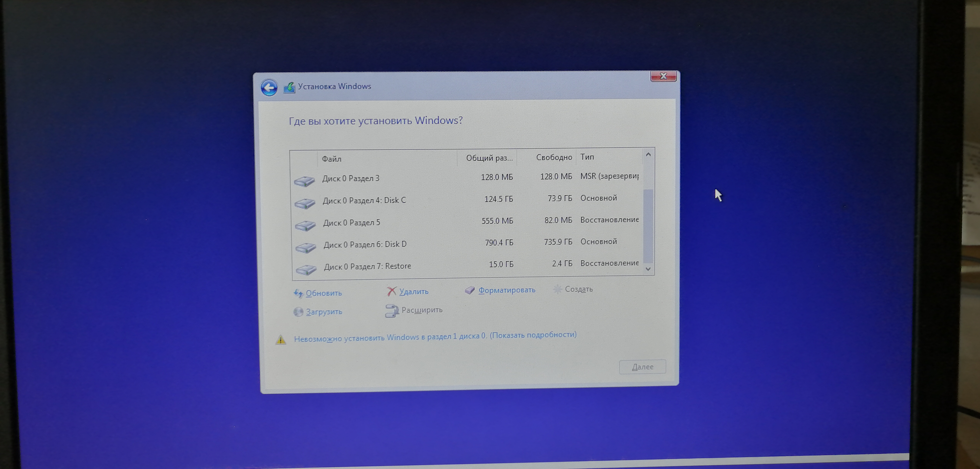Sort by the Свободно column header
980x469 pixels.
point(546,157)
